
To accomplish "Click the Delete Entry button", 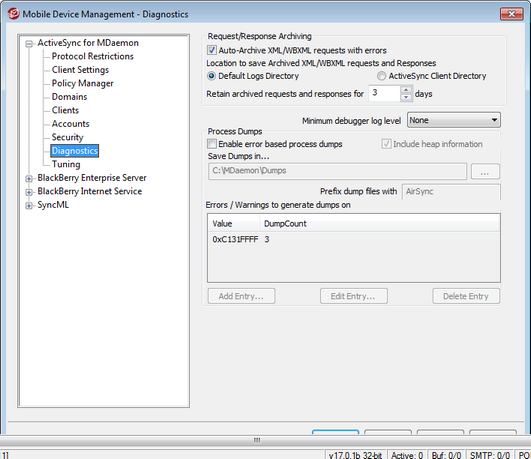I will click(466, 296).
